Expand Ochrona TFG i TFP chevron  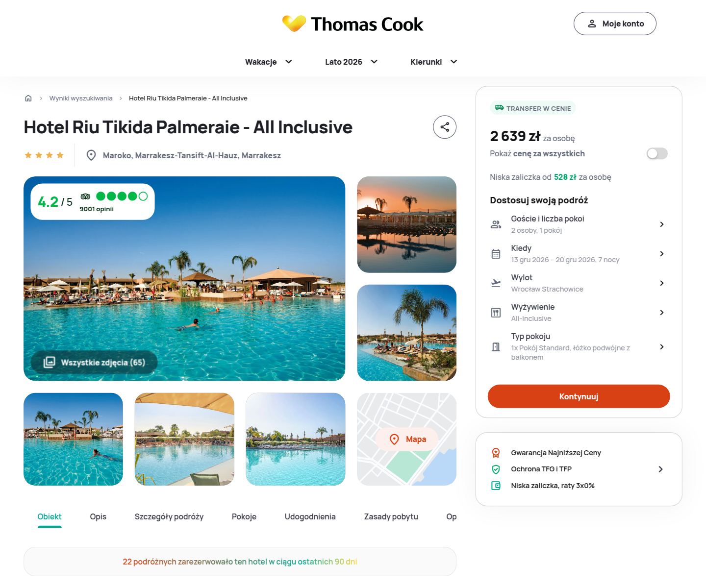(660, 469)
